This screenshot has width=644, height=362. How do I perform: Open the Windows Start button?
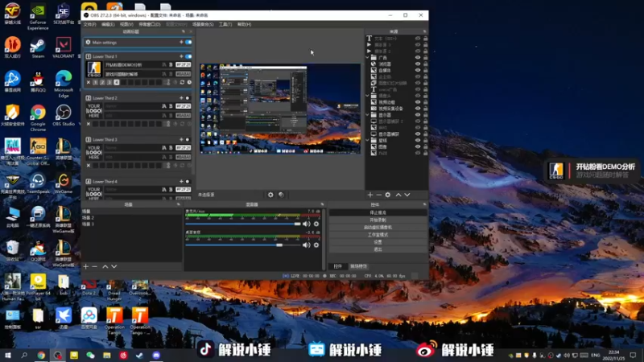7,355
